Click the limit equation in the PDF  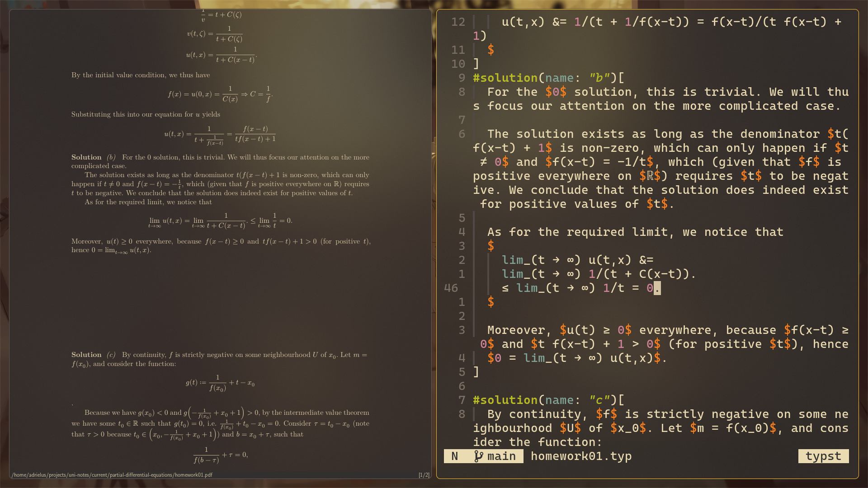pos(220,221)
